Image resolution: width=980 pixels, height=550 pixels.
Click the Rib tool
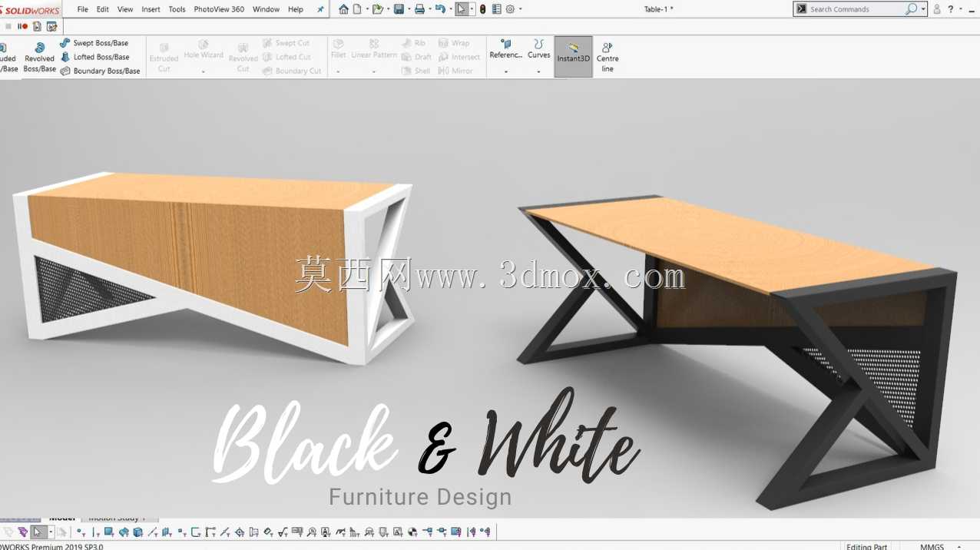413,43
